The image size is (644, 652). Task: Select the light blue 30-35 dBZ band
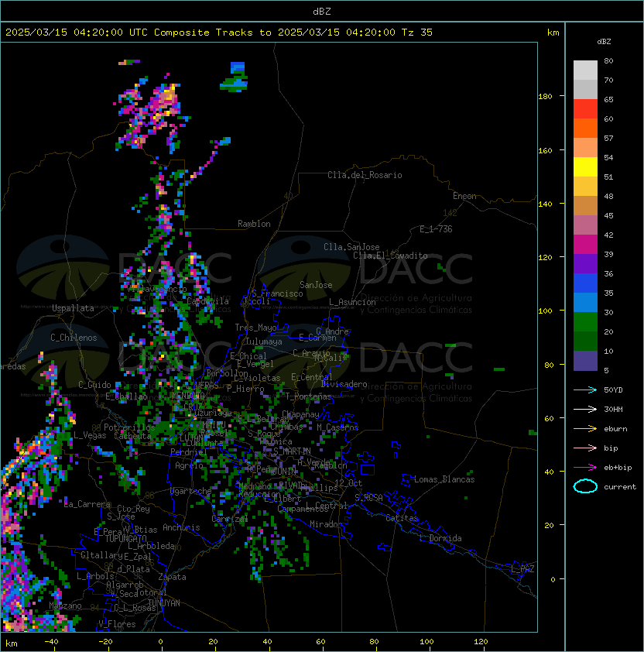click(x=585, y=302)
